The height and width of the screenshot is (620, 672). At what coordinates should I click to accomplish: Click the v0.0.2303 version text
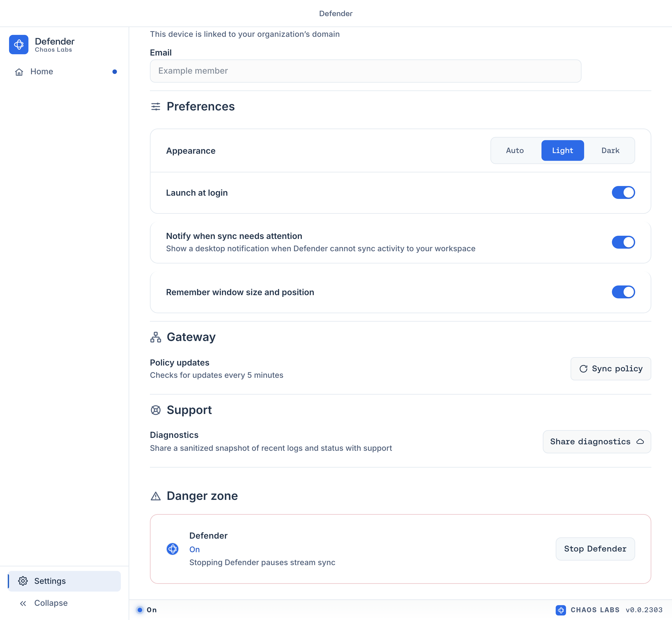tap(644, 610)
